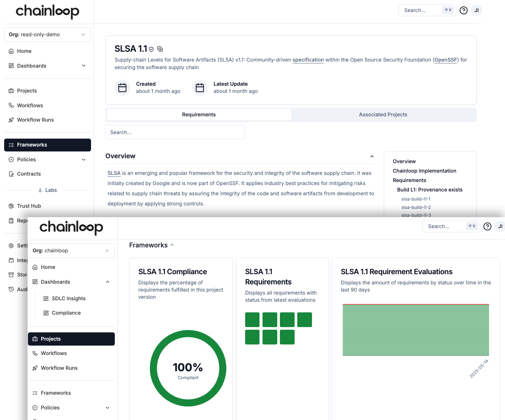The height and width of the screenshot is (420, 505).
Task: Collapse the Overview section
Action: pyautogui.click(x=372, y=156)
